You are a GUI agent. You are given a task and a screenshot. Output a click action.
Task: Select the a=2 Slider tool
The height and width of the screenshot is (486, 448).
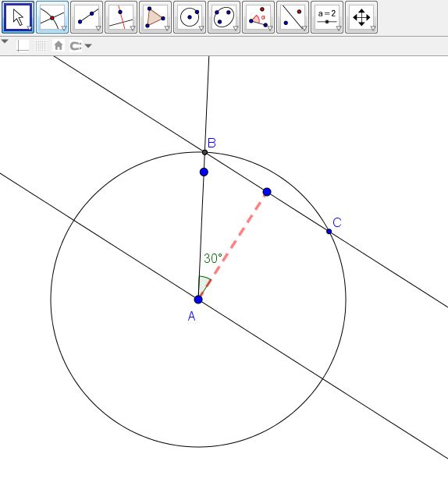click(327, 17)
